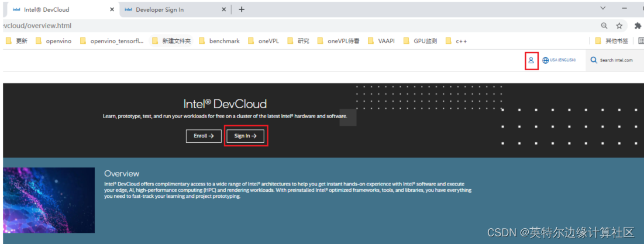Click the Sign In button
Image resolution: width=644 pixels, height=244 pixels.
pyautogui.click(x=245, y=136)
